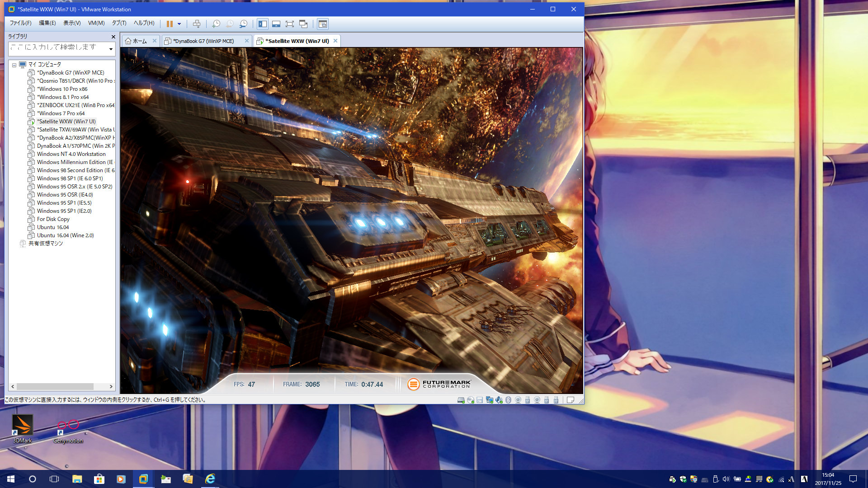
Task: Select 共有仮想マシン in the library tree
Action: 45,244
